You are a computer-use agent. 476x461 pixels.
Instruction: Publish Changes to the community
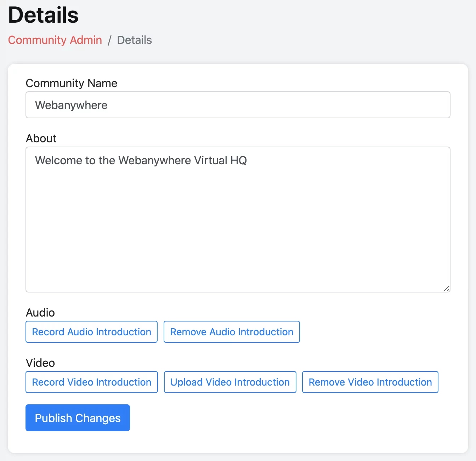tap(78, 418)
